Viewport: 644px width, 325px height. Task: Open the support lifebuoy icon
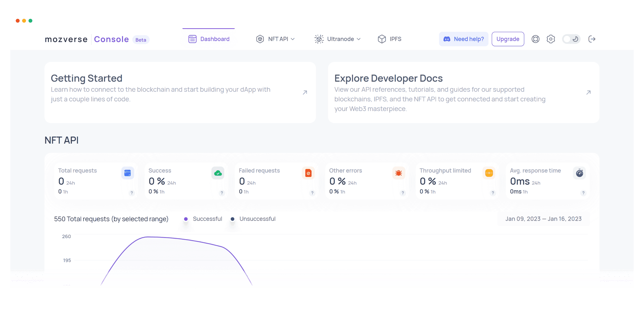[x=535, y=39]
